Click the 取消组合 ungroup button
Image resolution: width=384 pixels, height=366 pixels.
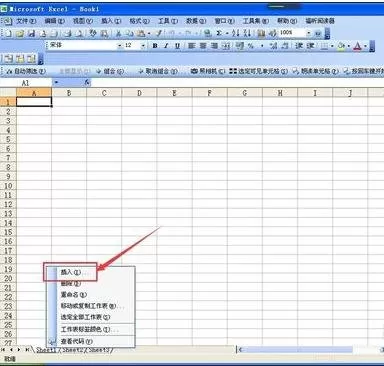pos(158,71)
